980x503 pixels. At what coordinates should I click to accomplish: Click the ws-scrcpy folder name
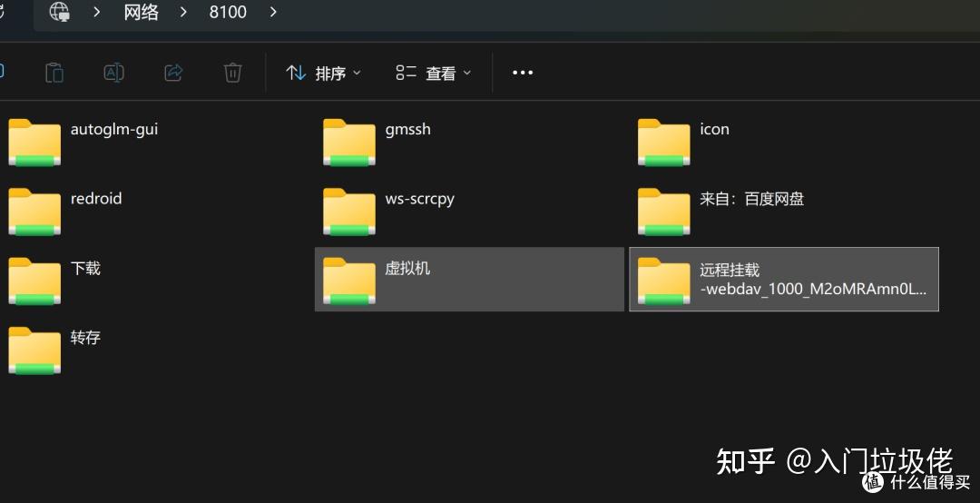[419, 200]
